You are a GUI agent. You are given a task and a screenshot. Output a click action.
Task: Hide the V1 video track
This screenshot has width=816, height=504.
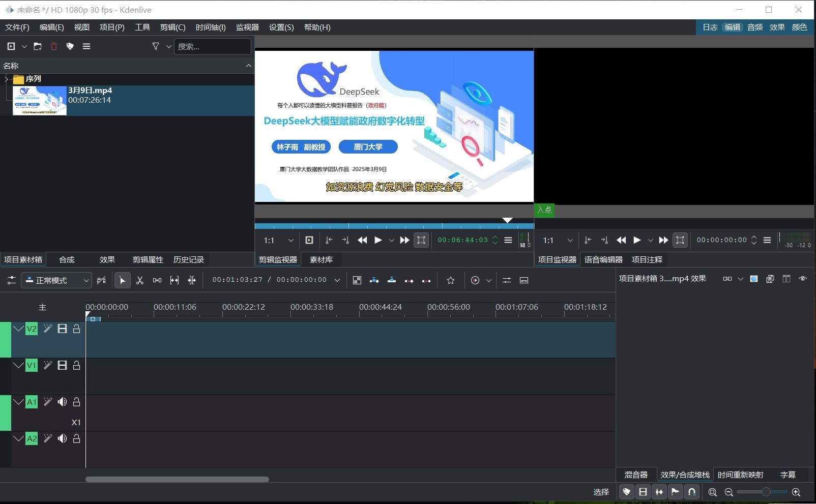pos(62,365)
